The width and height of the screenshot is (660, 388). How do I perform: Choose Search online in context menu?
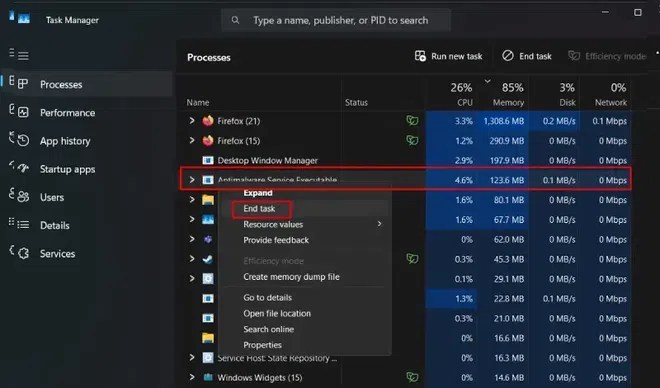[269, 329]
